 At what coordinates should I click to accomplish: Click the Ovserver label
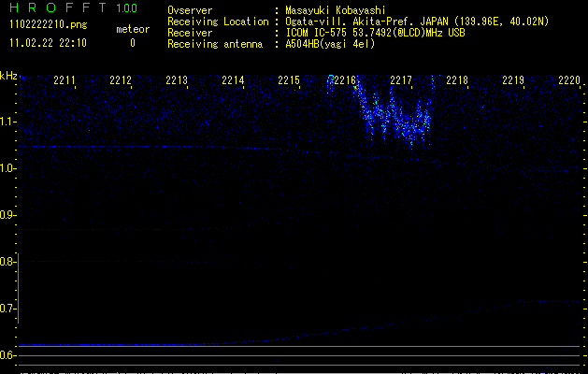[190, 10]
